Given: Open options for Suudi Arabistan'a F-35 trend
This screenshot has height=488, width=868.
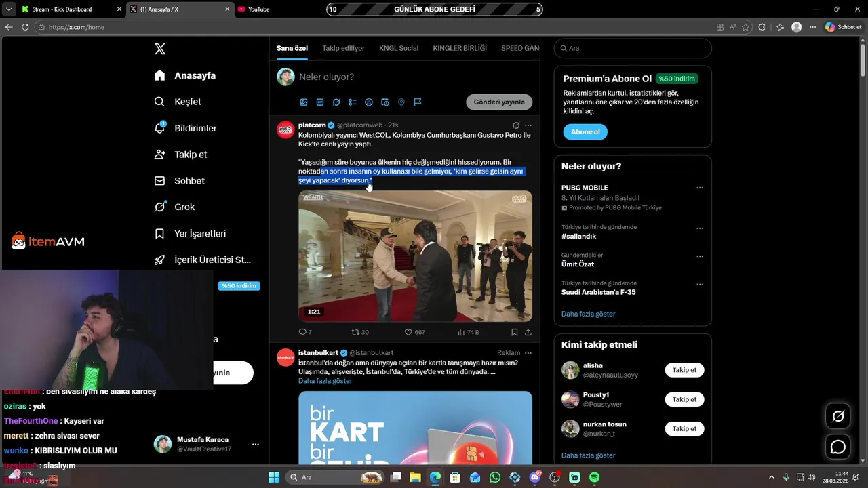Looking at the screenshot, I should [700, 284].
